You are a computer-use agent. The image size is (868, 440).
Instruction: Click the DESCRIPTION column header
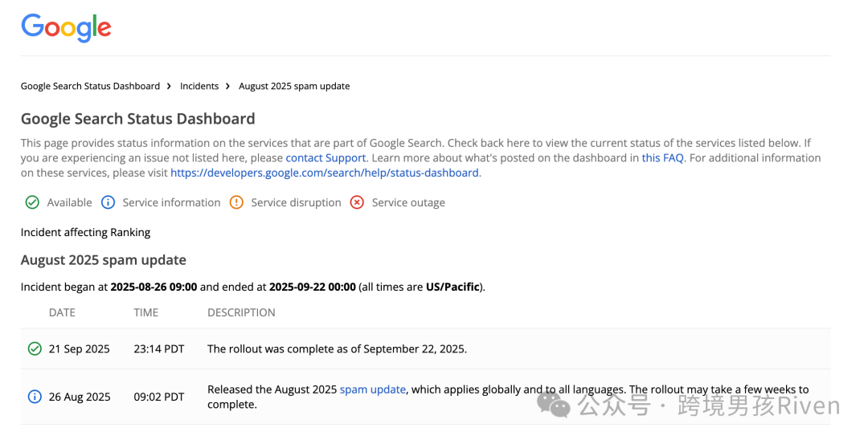241,313
